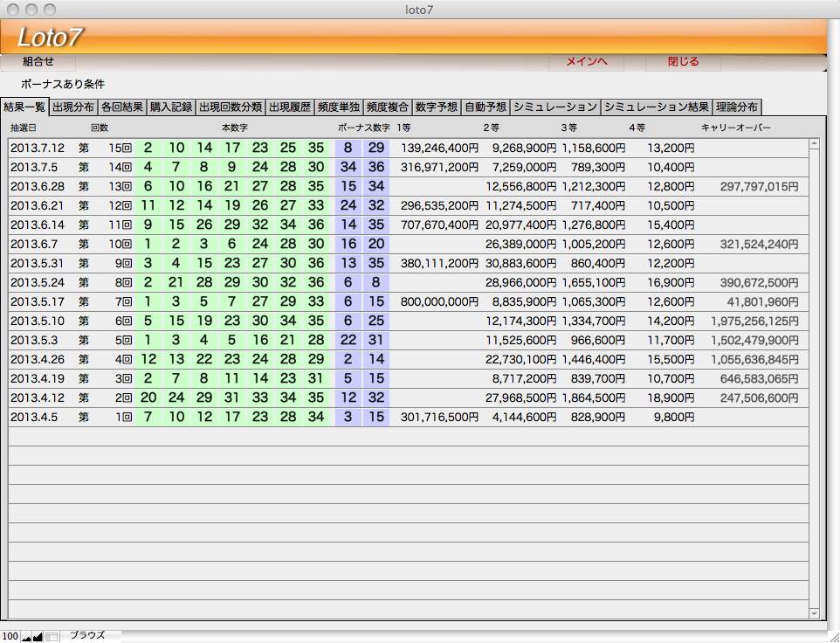This screenshot has width=840, height=643.
Task: Click the date 2013.5.17
Action: [38, 301]
